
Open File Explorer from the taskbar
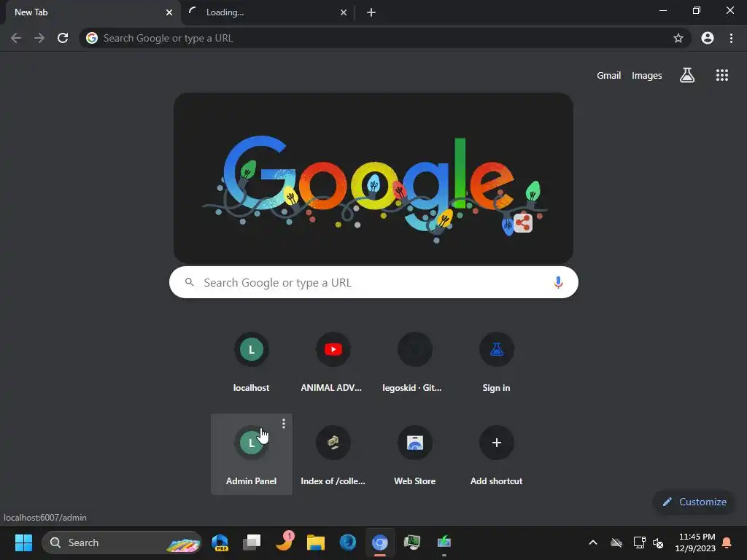[315, 542]
